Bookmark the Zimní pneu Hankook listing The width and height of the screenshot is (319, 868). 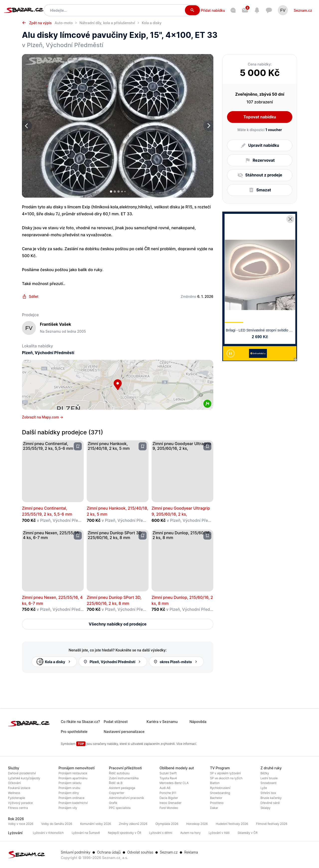tap(143, 446)
